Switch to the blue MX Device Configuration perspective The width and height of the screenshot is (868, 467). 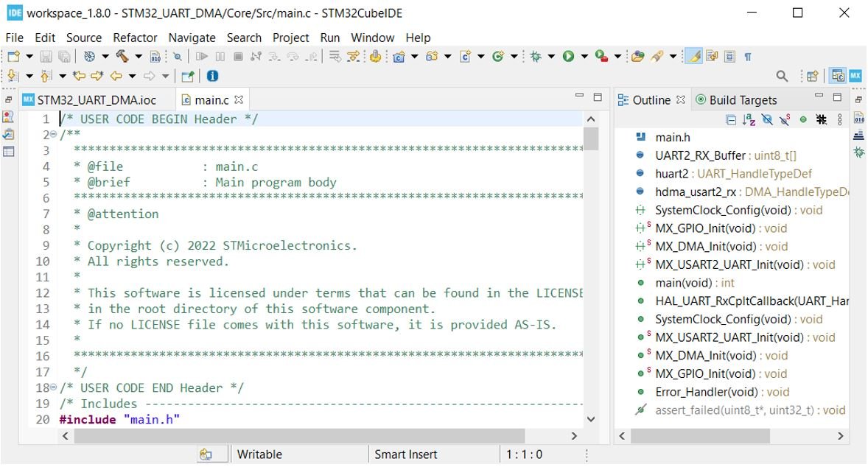[855, 76]
